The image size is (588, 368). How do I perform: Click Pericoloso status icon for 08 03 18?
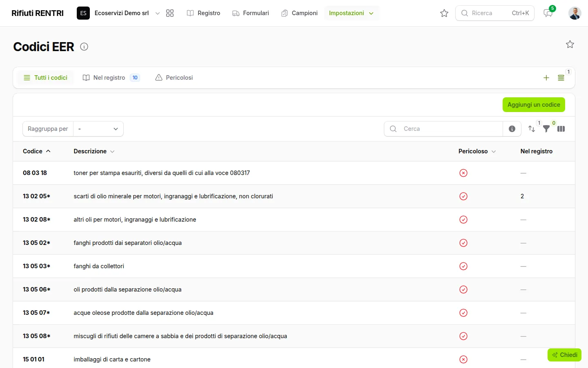coord(463,173)
